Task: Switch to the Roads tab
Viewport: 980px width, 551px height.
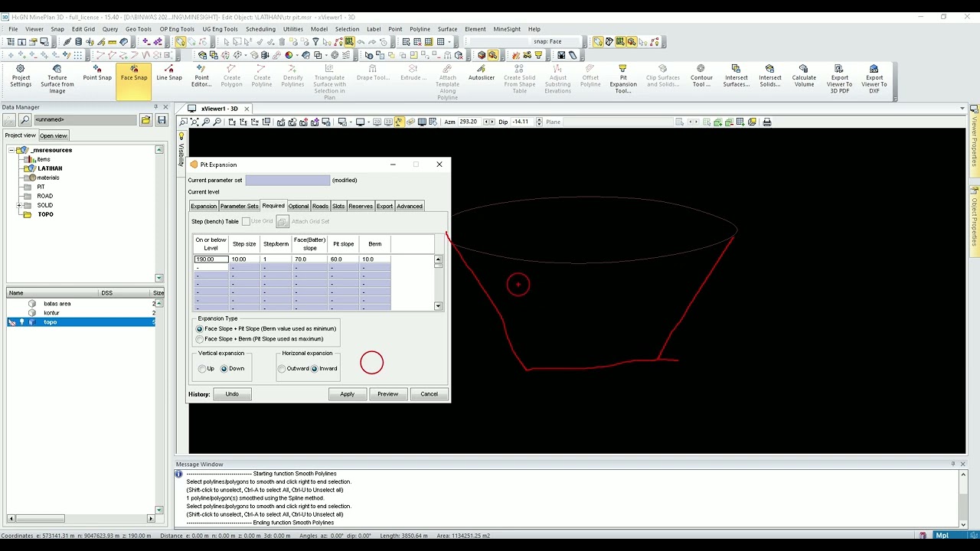Action: [320, 206]
